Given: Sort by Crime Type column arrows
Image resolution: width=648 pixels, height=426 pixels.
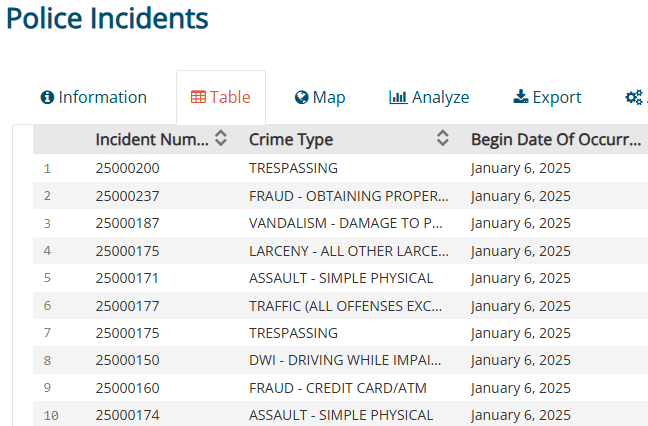Looking at the screenshot, I should [x=443, y=139].
